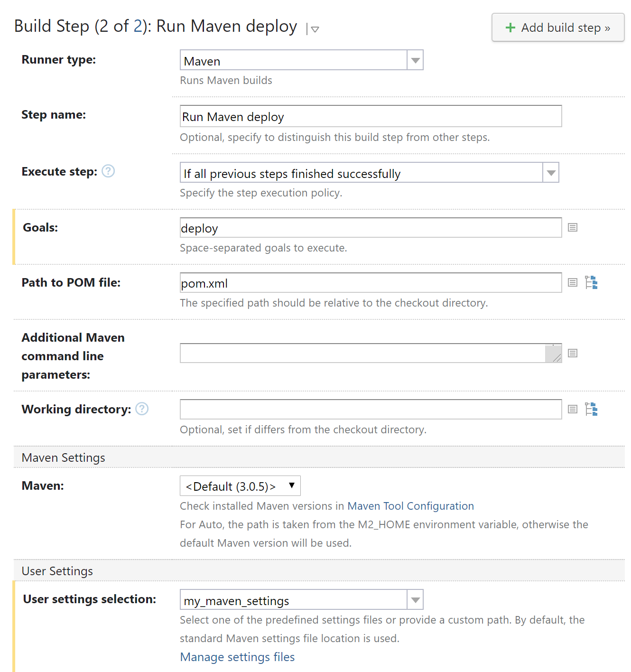
Task: Click the Goals label
Action: [x=40, y=228]
